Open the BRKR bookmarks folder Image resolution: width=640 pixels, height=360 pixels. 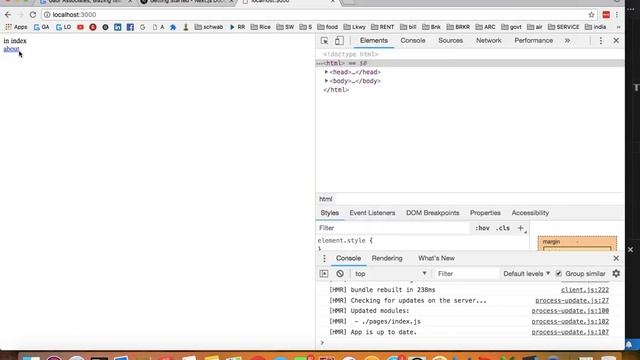click(458, 27)
